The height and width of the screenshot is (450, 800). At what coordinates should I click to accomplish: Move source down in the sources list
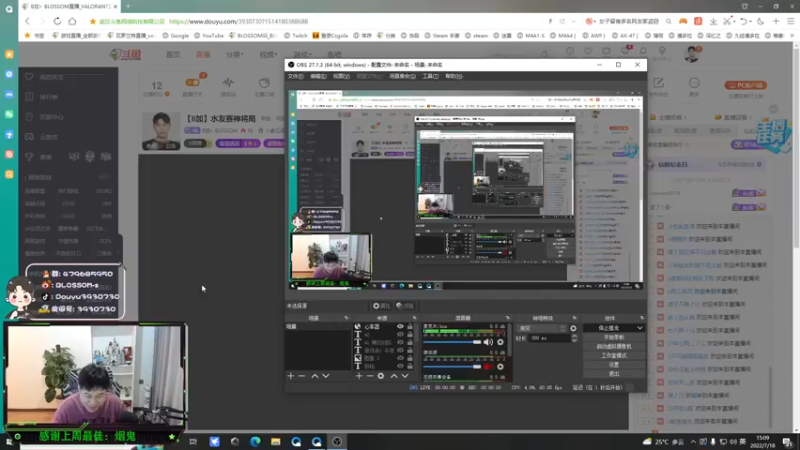click(x=405, y=376)
